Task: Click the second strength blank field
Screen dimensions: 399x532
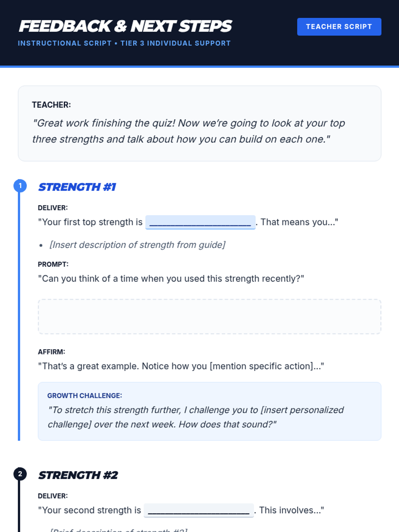Action: point(199,510)
